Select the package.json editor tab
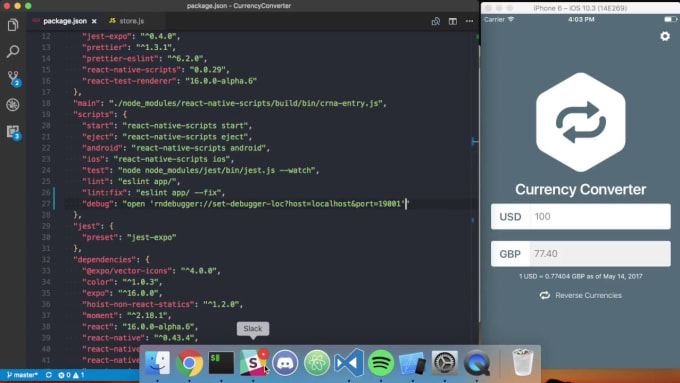The image size is (680, 383). [65, 21]
